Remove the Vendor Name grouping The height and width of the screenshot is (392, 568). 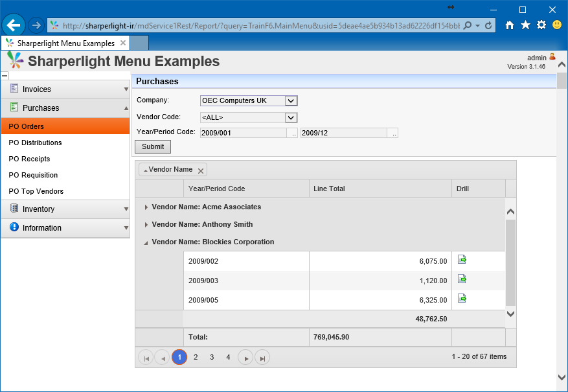201,170
